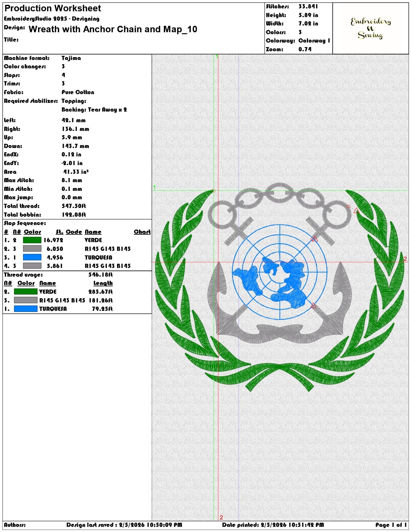The height and width of the screenshot is (532, 411).
Task: Click the Production Worksheet title
Action: (53, 8)
